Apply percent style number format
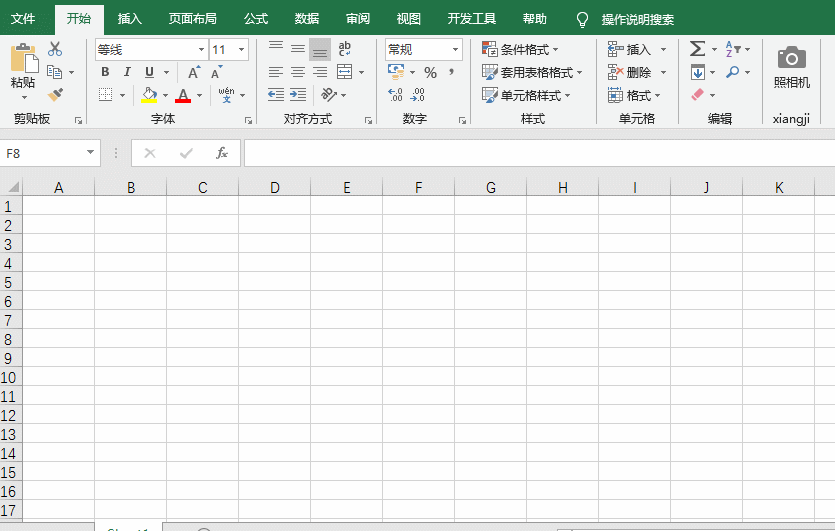The image size is (835, 531). pos(430,73)
